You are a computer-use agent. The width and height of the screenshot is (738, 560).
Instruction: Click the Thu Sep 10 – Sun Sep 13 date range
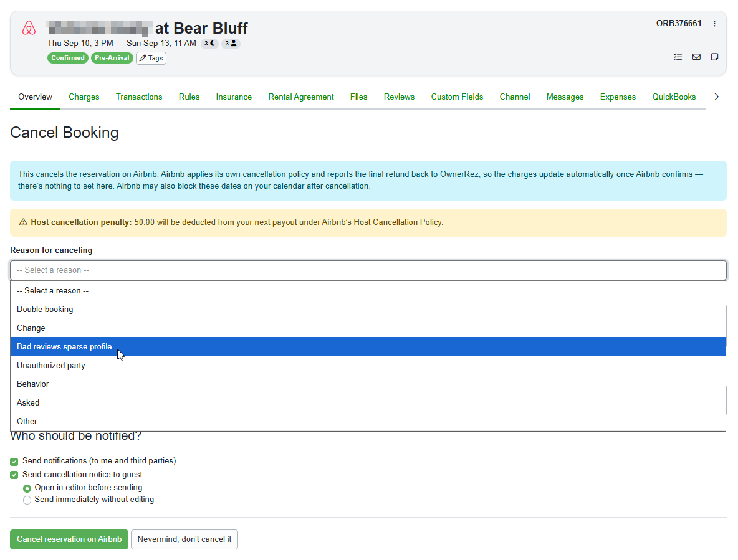[122, 43]
